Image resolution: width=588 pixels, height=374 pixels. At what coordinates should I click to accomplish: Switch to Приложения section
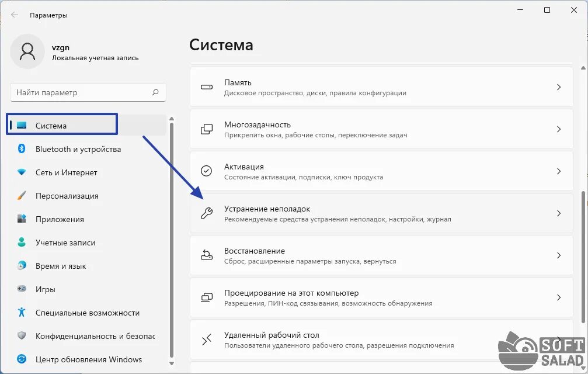point(86,219)
